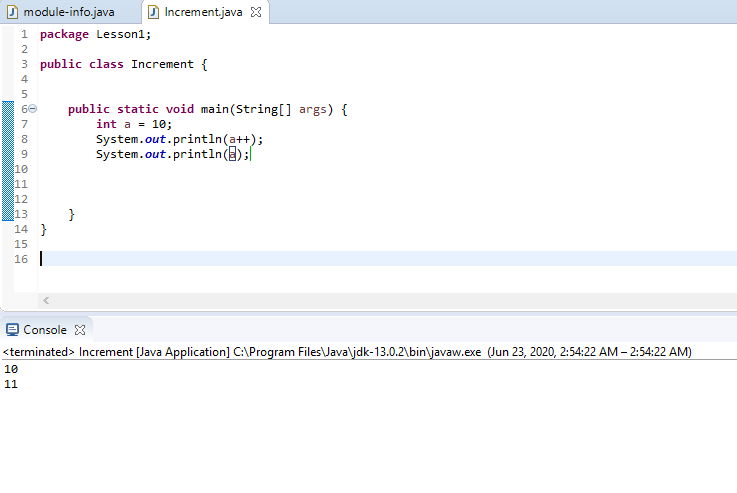Click 'Lesson1;' package name
Screen dimensions: 737x493
(x=124, y=34)
